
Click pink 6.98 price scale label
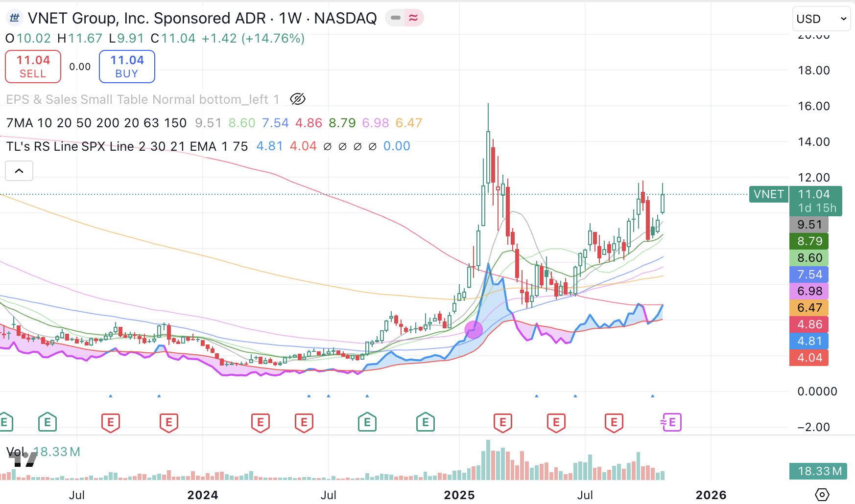pos(809,291)
